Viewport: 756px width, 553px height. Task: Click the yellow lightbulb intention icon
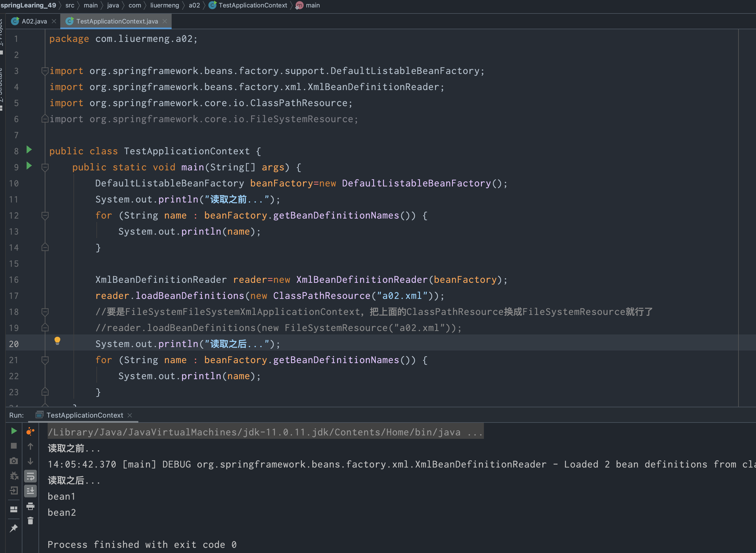point(57,341)
